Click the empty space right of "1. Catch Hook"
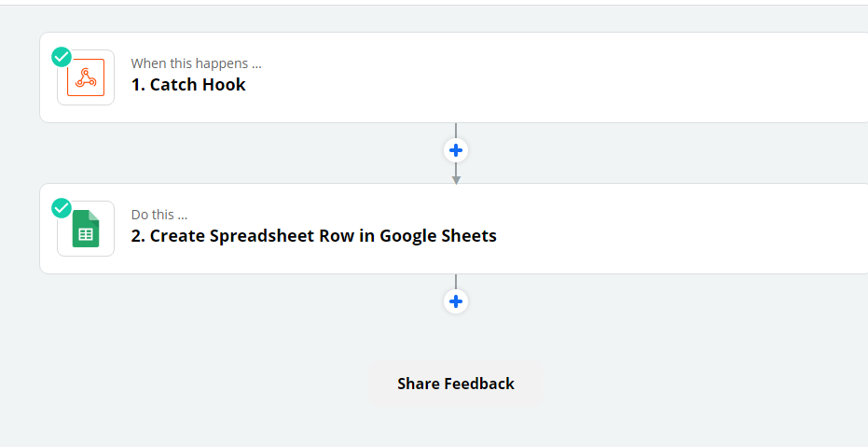This screenshot has height=447, width=868. 559,85
